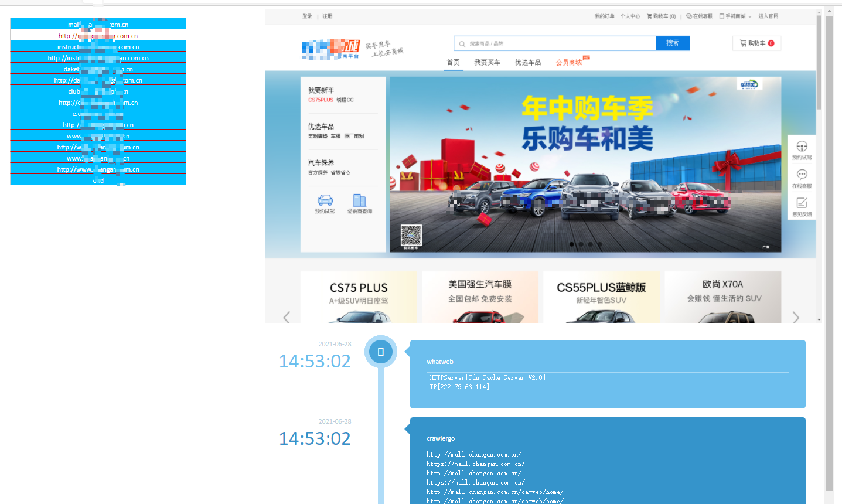Open the CS75 PLUS product card
The image size is (842, 504).
pos(359,297)
